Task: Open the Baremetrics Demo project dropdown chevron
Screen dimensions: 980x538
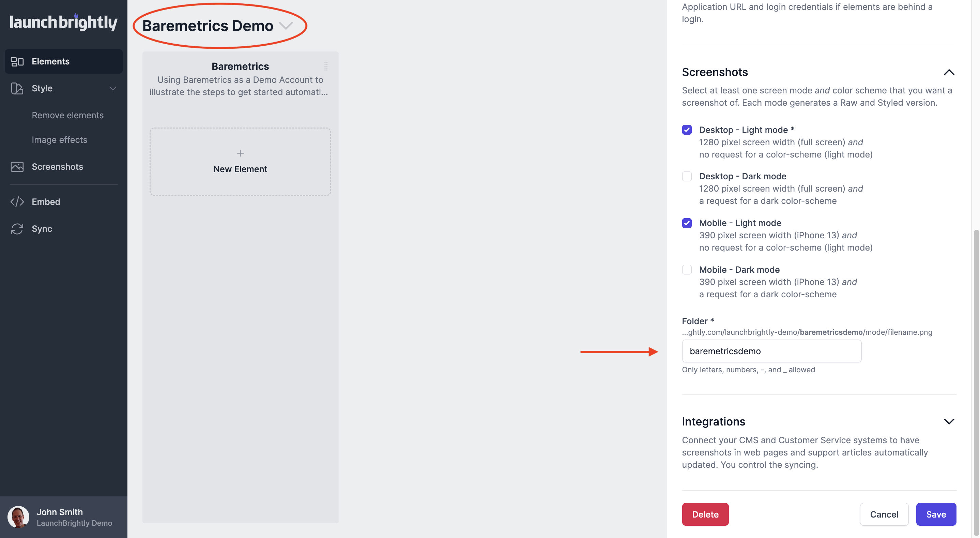Action: click(286, 26)
